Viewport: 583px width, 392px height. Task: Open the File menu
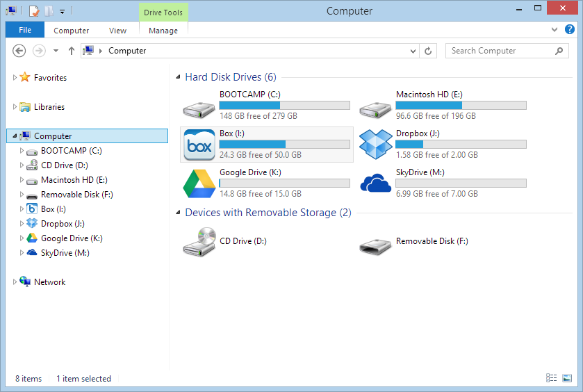tap(25, 30)
